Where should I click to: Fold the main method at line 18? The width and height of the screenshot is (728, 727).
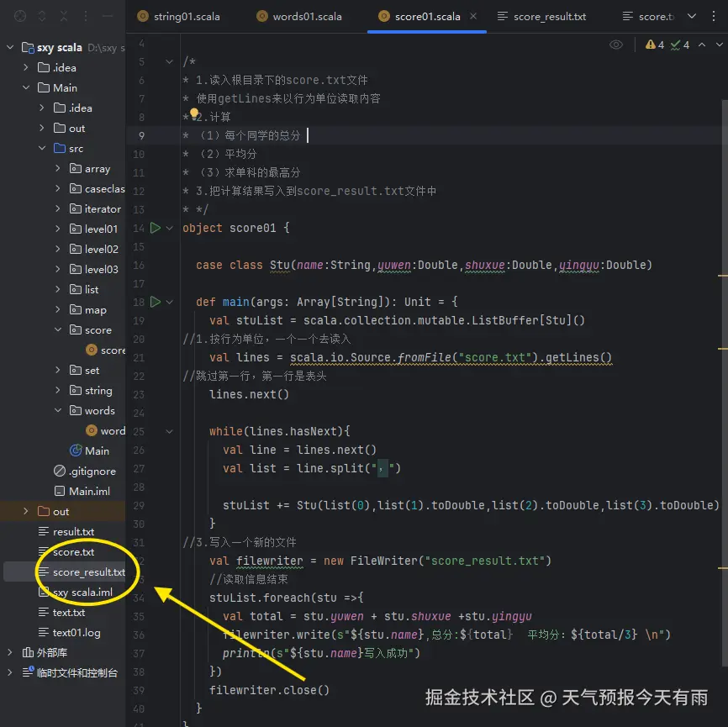pyautogui.click(x=170, y=302)
